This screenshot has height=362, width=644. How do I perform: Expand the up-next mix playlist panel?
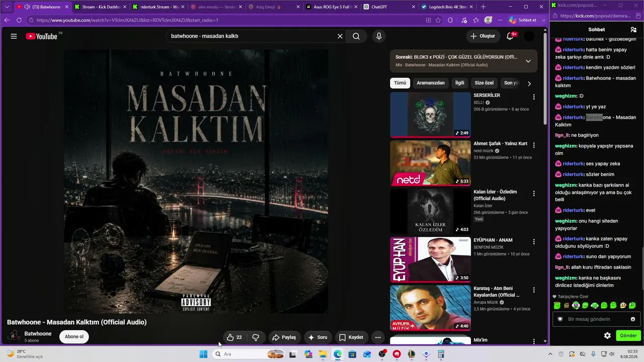click(x=528, y=61)
